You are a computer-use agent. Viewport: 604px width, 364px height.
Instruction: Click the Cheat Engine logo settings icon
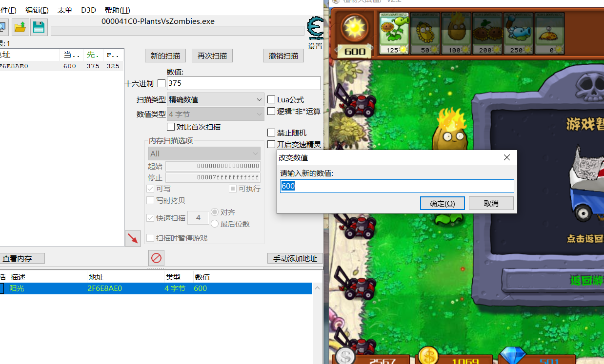tap(315, 29)
